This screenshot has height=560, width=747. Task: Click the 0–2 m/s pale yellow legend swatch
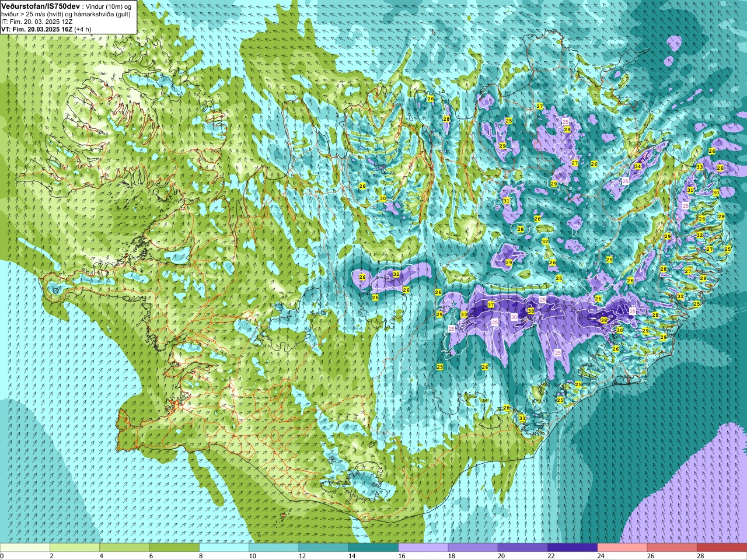click(25, 548)
